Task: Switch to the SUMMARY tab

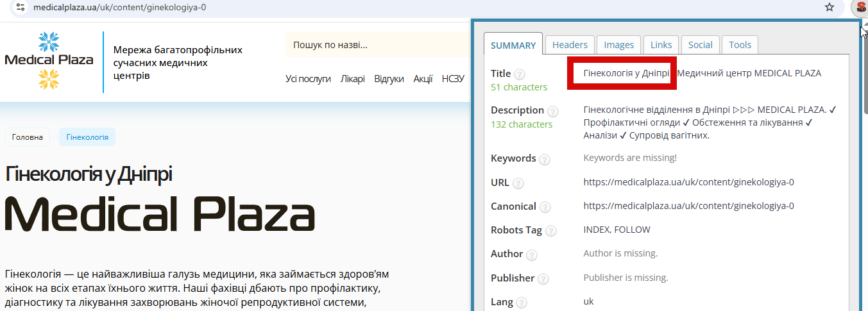Action: [513, 45]
